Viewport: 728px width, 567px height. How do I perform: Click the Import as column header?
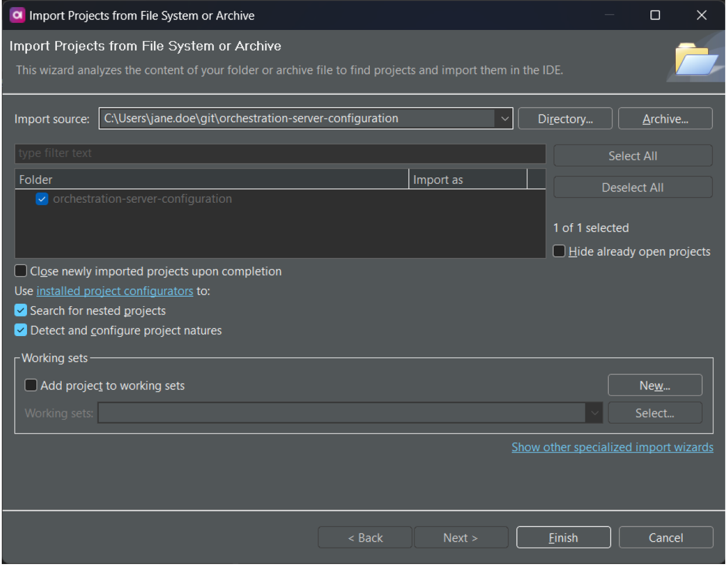(467, 180)
